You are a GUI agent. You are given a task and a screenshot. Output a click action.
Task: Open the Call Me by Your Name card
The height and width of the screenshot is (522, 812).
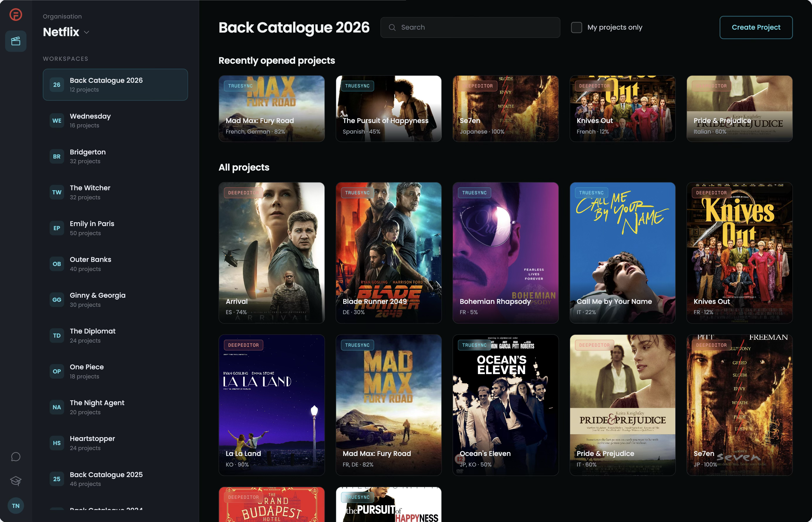[x=622, y=253]
